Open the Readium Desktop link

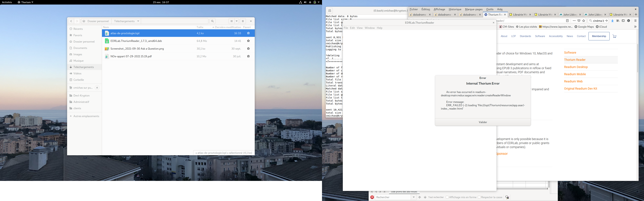576,67
